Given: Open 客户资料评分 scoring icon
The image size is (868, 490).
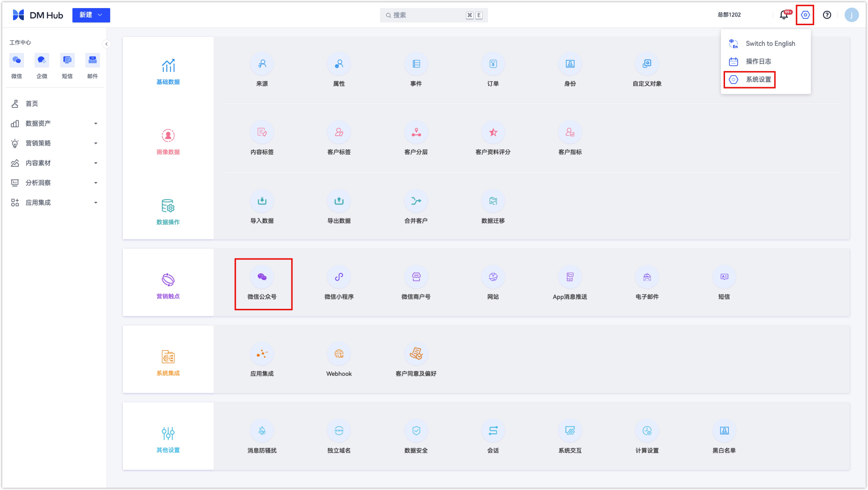Looking at the screenshot, I should tap(493, 132).
